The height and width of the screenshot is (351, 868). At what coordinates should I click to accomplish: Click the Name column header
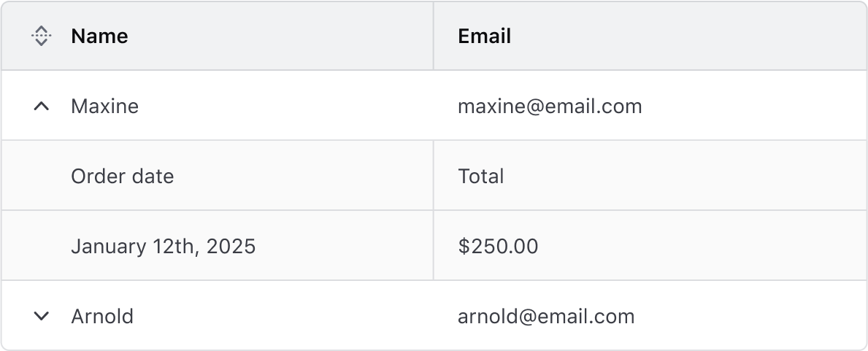[99, 36]
